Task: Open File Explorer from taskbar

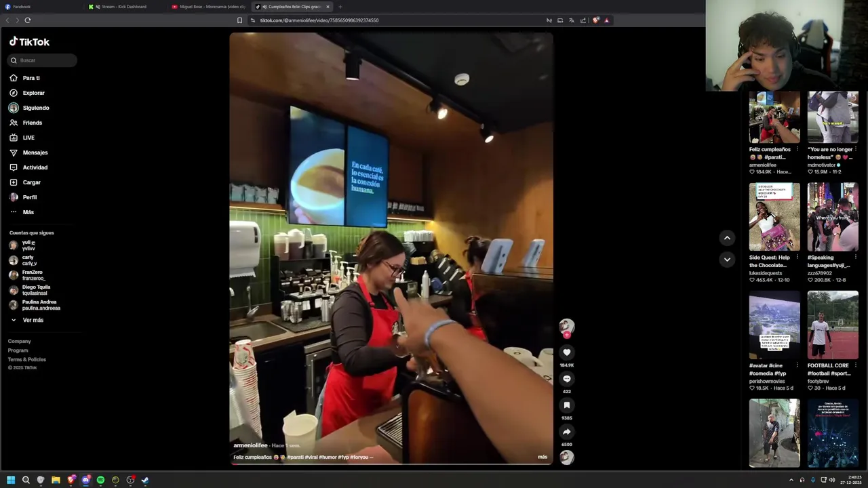Action: [x=56, y=480]
